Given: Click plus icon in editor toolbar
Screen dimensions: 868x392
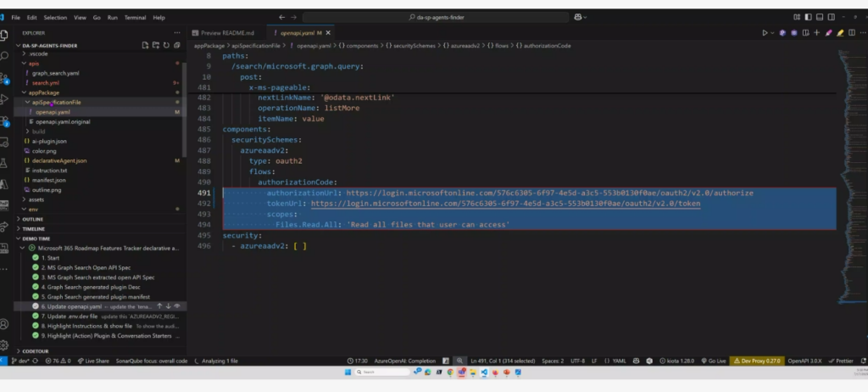Looking at the screenshot, I should point(816,33).
